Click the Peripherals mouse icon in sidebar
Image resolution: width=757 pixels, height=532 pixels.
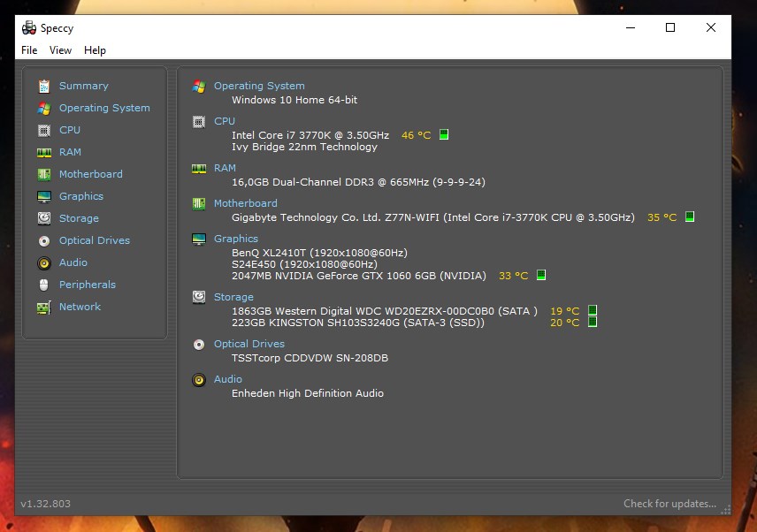click(x=44, y=285)
